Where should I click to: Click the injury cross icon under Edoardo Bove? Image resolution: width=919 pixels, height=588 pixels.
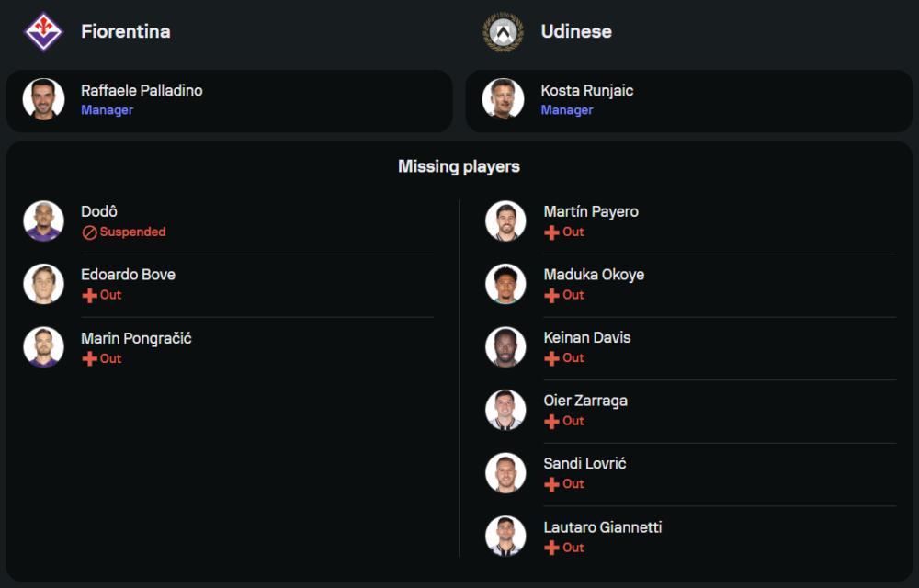click(89, 295)
